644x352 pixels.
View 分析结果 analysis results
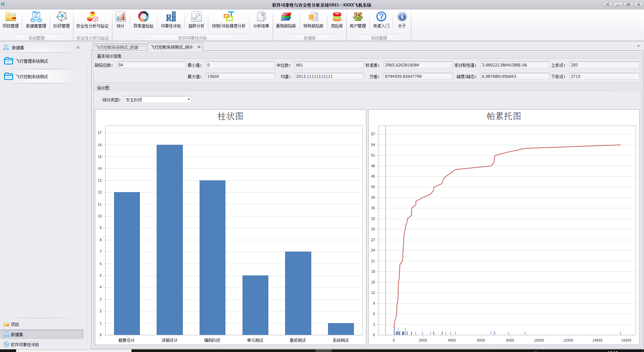click(x=261, y=20)
